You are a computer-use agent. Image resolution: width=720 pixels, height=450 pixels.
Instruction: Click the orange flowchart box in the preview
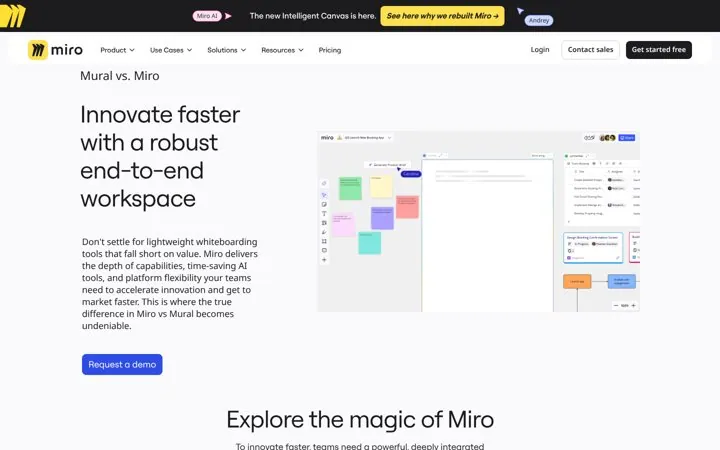(577, 281)
